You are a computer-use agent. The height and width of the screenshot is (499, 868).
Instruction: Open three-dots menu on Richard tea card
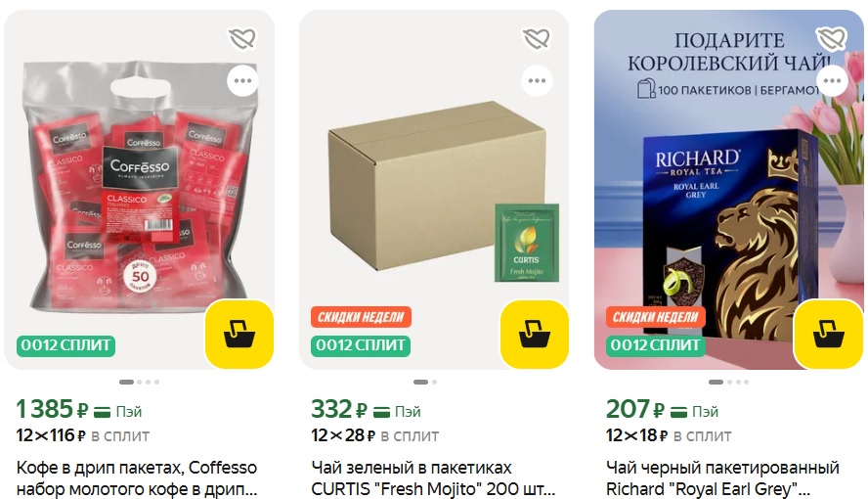click(832, 81)
